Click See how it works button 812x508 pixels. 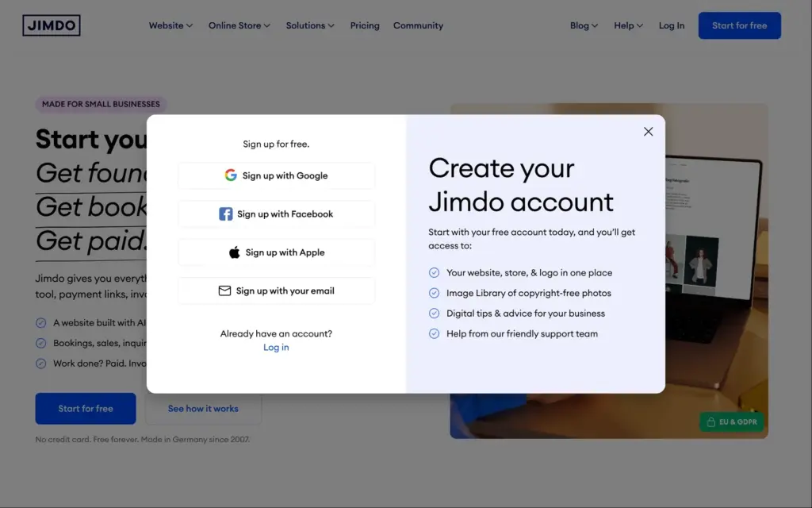click(203, 409)
